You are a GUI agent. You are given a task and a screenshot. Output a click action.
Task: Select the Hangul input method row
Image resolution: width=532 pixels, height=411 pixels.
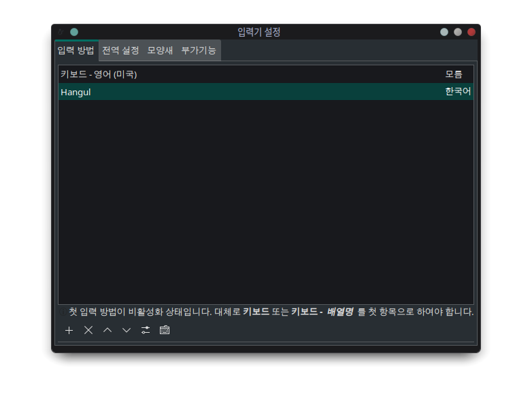click(x=266, y=92)
